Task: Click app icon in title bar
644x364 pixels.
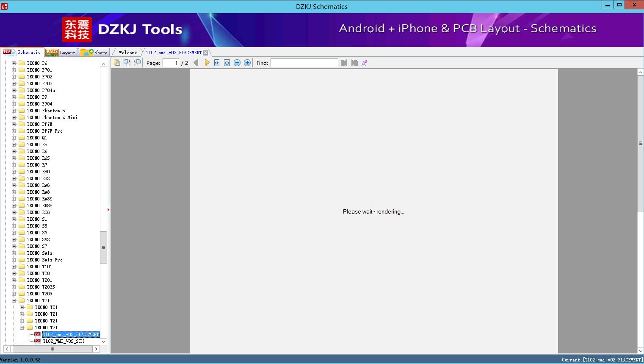Action: click(x=4, y=6)
